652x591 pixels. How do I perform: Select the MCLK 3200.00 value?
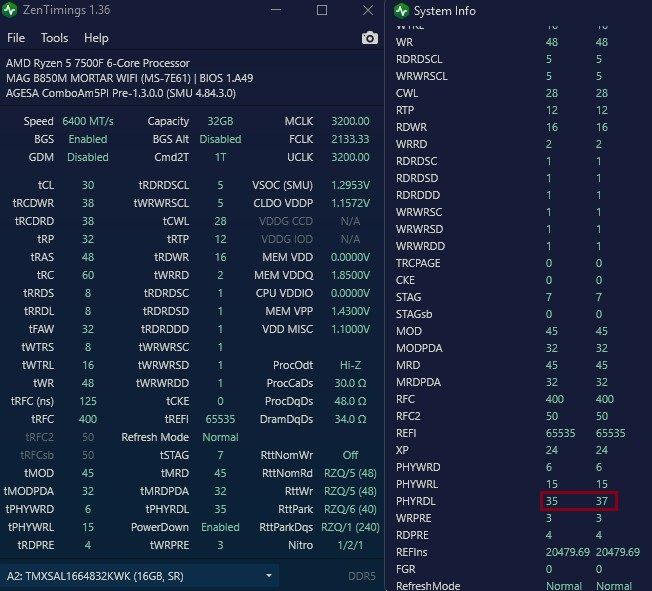(350, 121)
